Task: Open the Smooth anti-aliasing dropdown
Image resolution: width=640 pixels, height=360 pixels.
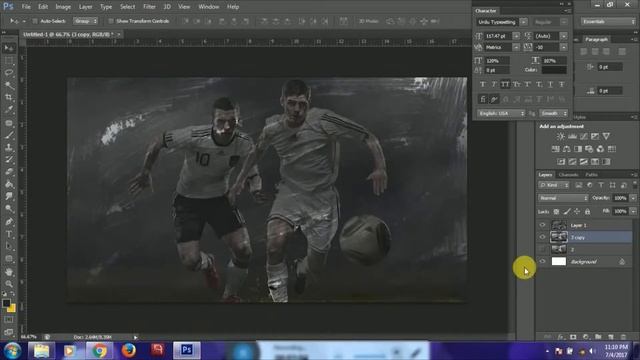Action: [x=553, y=113]
